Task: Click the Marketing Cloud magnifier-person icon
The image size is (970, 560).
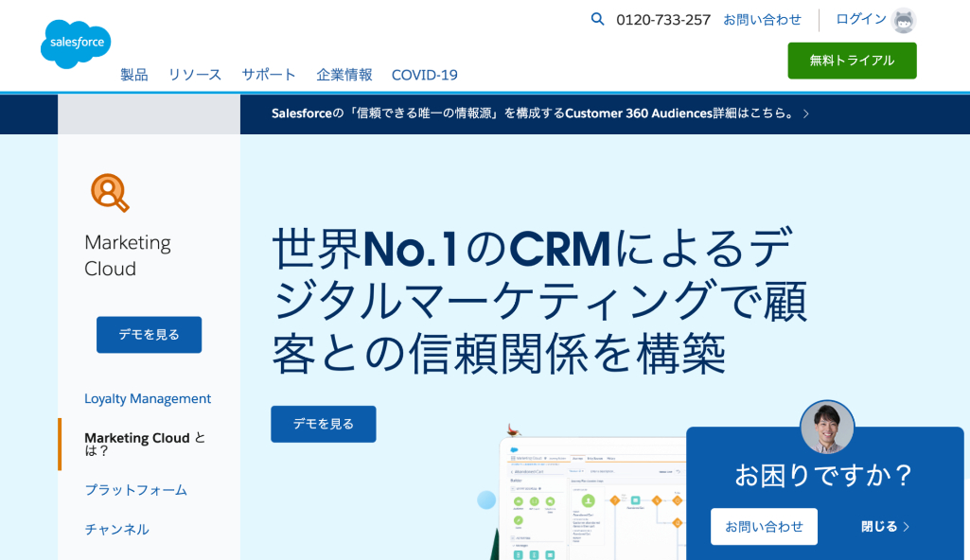Action: 111,192
